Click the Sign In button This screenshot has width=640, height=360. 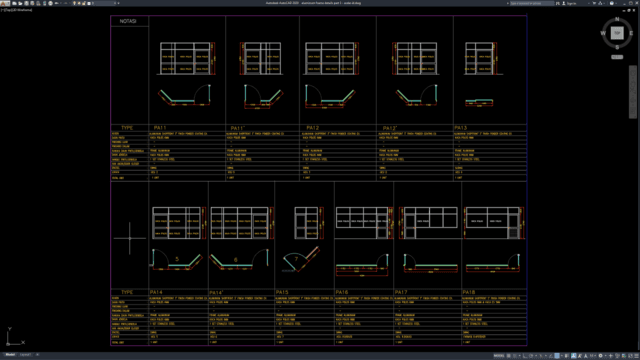tap(569, 3)
